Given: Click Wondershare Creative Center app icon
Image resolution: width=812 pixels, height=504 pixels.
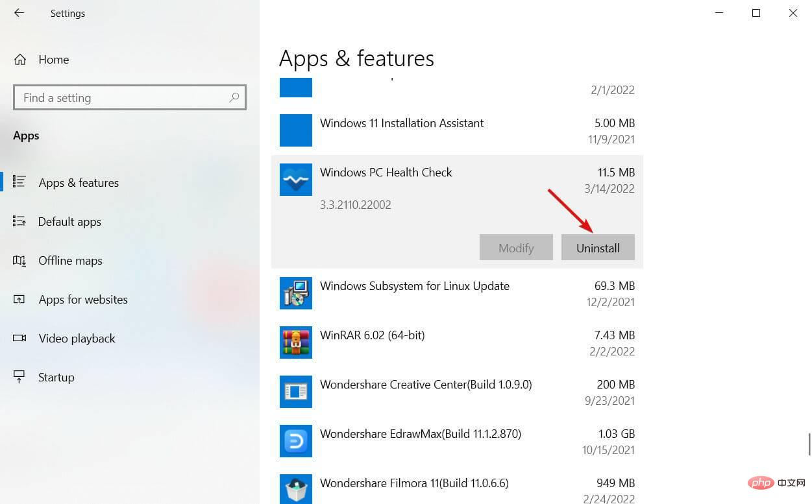Looking at the screenshot, I should (x=296, y=392).
